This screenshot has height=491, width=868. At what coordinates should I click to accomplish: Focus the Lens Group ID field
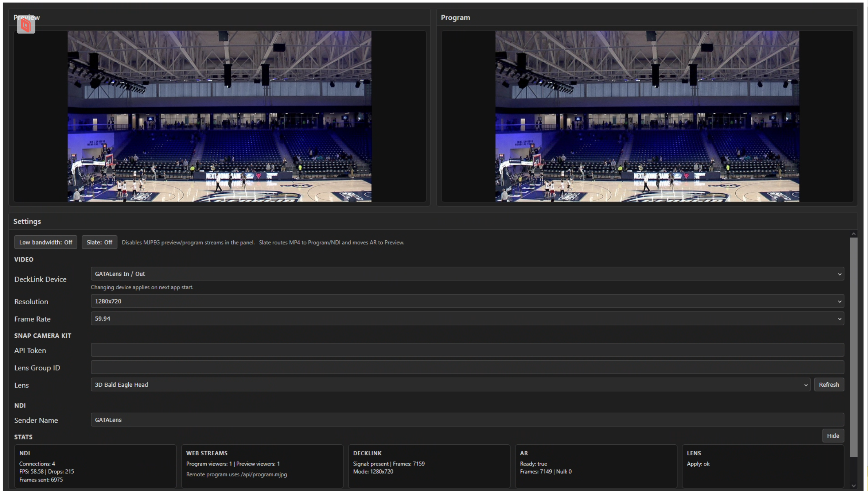click(467, 367)
